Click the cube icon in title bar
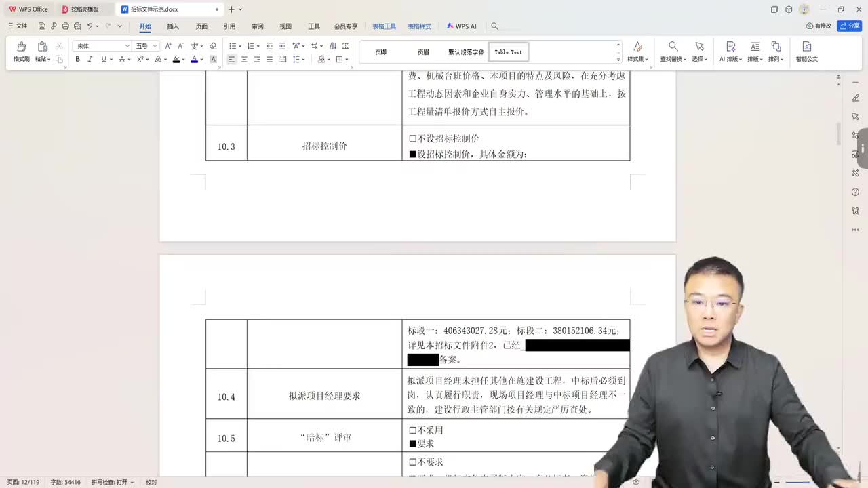Screen dimensions: 868x488 click(789, 9)
